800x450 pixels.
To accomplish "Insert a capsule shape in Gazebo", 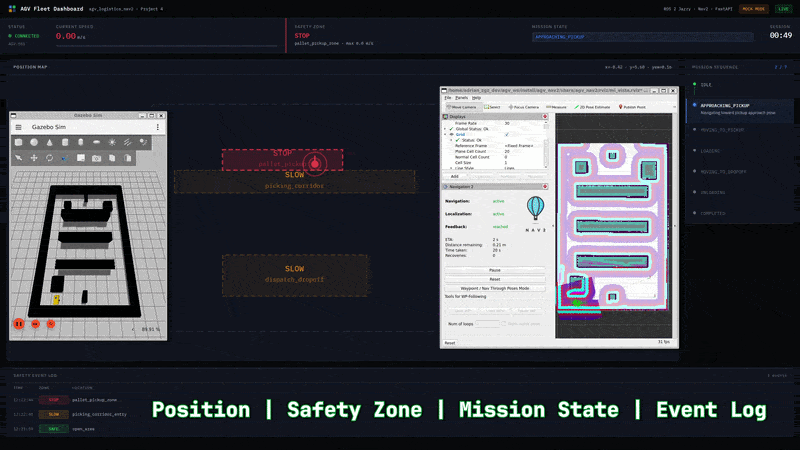I will pyautogui.click(x=81, y=142).
